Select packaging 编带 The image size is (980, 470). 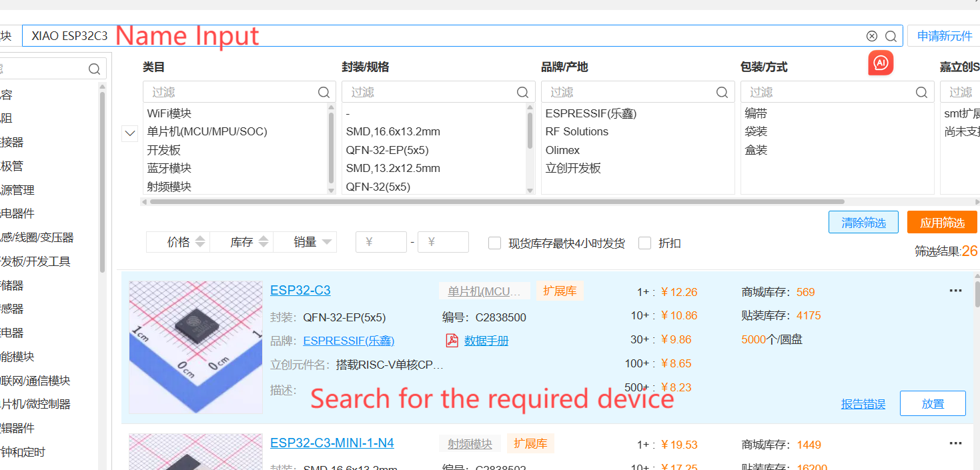pyautogui.click(x=756, y=113)
